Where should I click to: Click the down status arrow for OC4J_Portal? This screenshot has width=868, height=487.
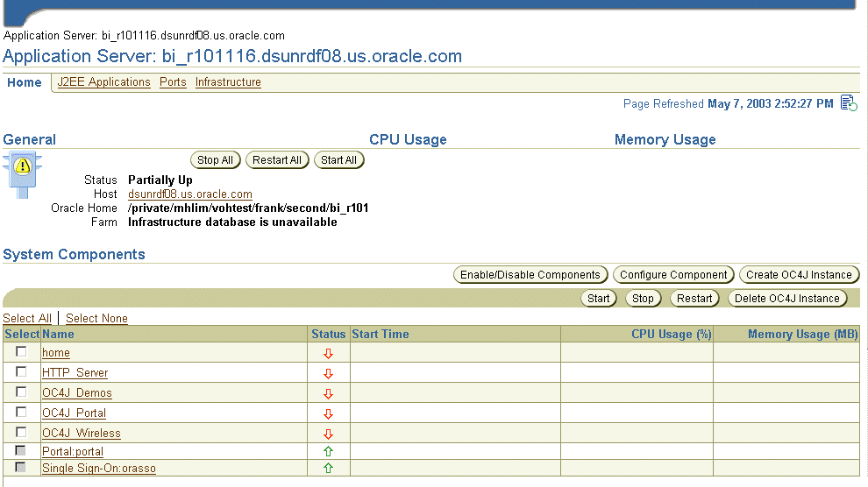pos(328,414)
